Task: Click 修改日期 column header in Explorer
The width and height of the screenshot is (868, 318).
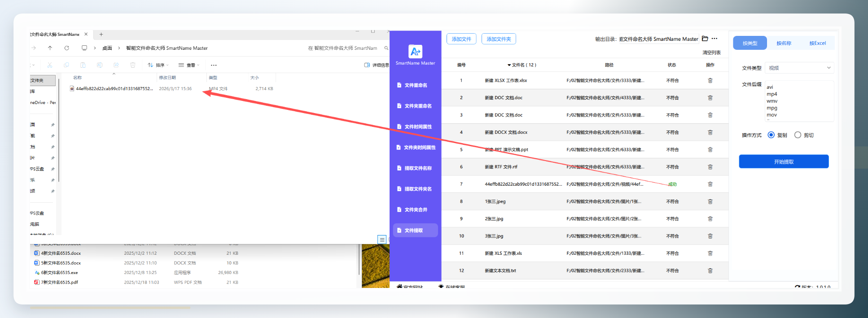Action: (x=167, y=78)
